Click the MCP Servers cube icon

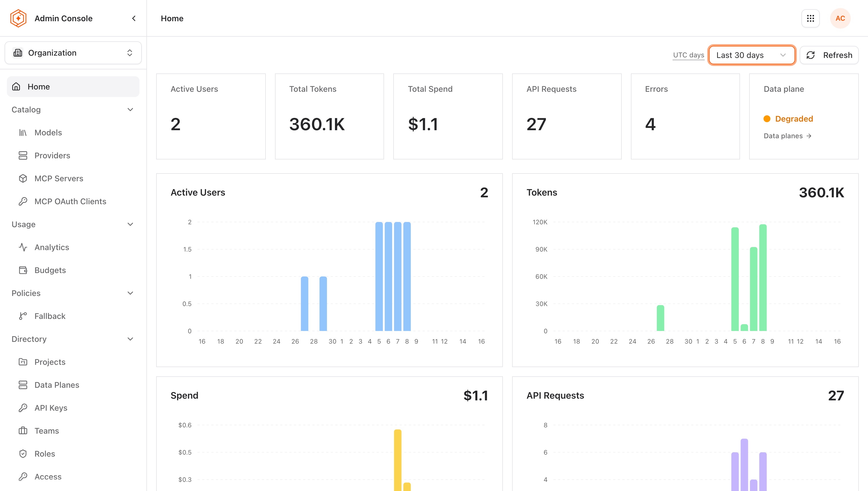pyautogui.click(x=23, y=178)
